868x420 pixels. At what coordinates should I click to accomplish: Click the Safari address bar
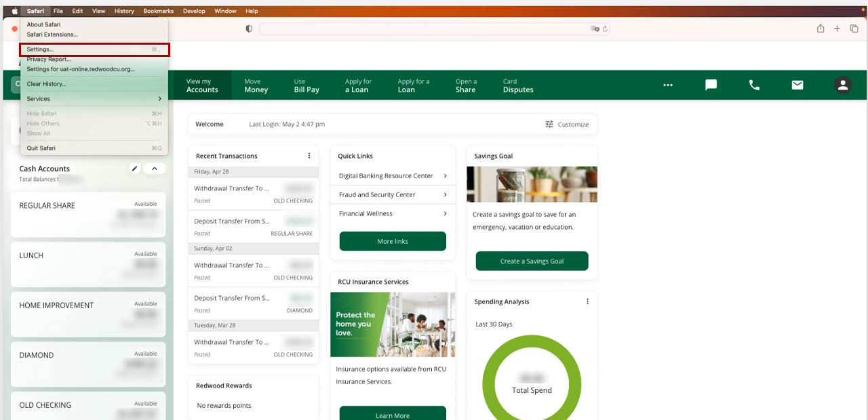(x=435, y=28)
